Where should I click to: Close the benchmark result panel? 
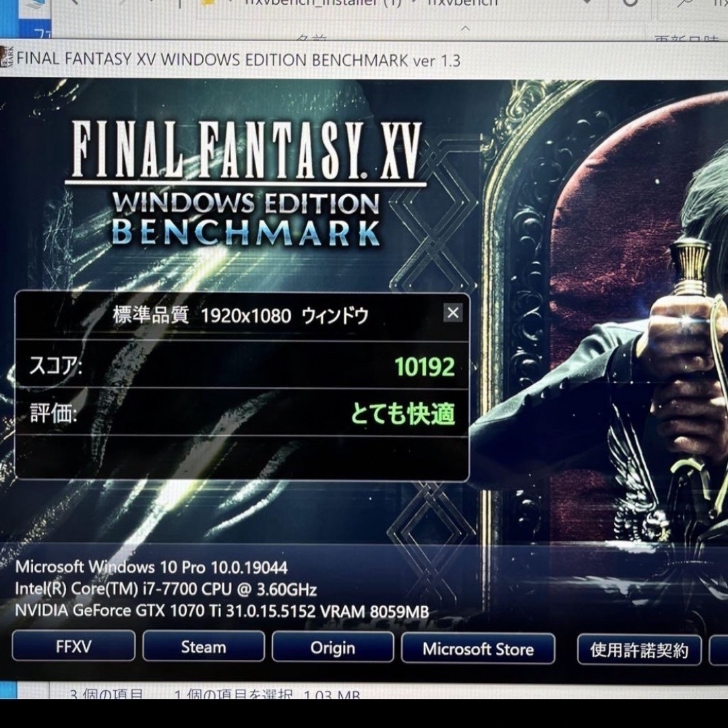pyautogui.click(x=453, y=313)
